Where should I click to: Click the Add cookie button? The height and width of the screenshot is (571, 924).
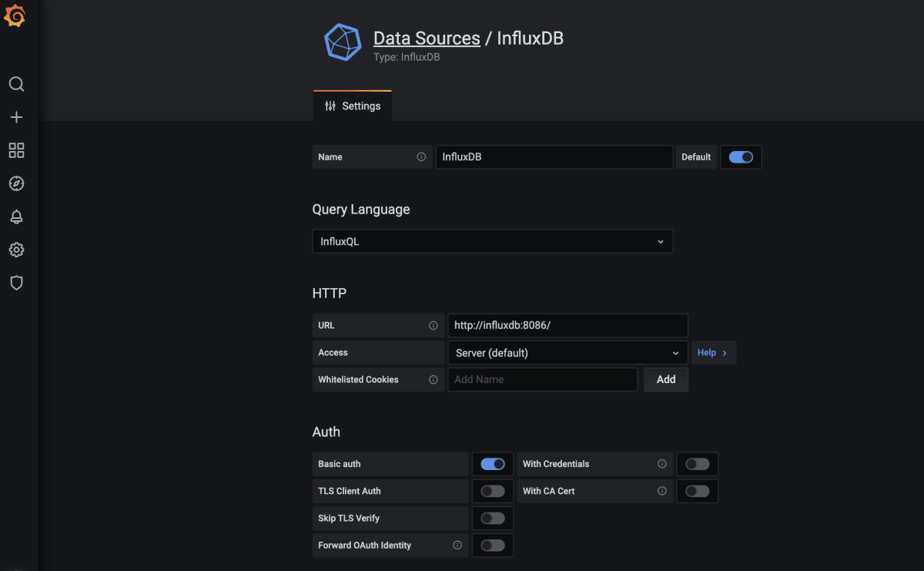tap(666, 379)
